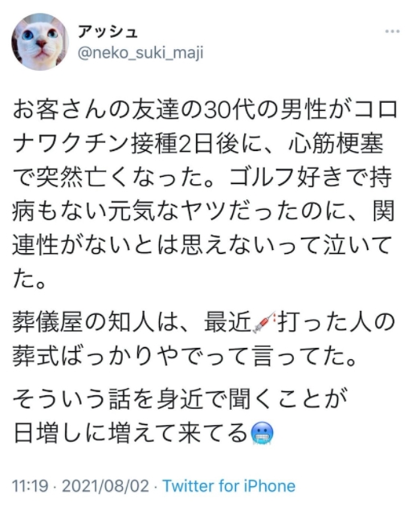Image resolution: width=420 pixels, height=511 pixels.
Task: Tap the syringe emoji in the tweet
Action: (x=264, y=322)
